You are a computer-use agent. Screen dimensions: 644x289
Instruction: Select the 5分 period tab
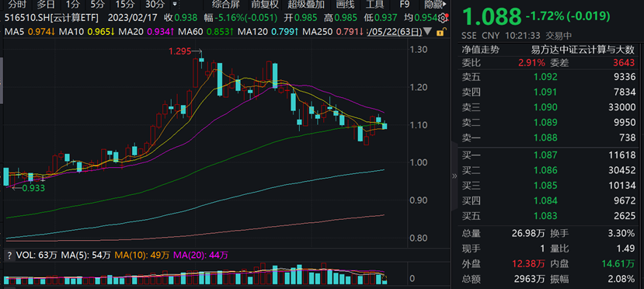98,5
